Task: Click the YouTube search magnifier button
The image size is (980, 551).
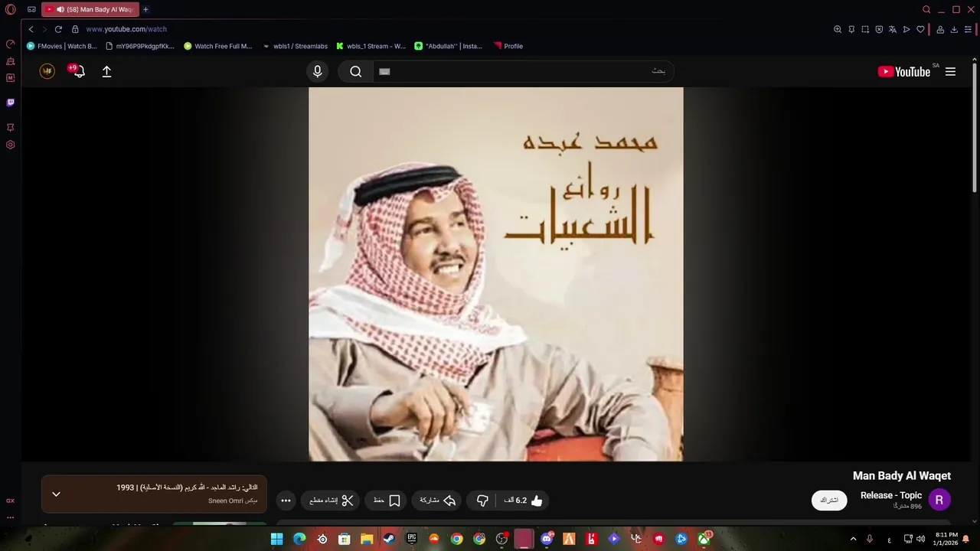Action: 356,71
